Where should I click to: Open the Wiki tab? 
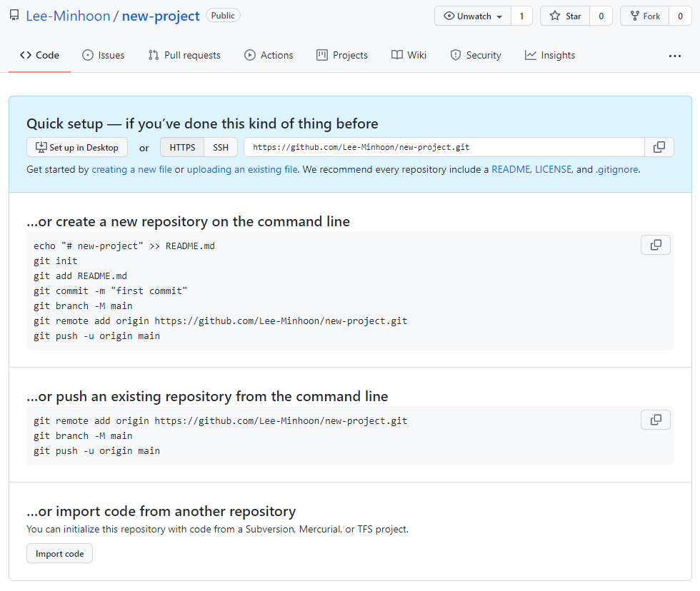409,55
